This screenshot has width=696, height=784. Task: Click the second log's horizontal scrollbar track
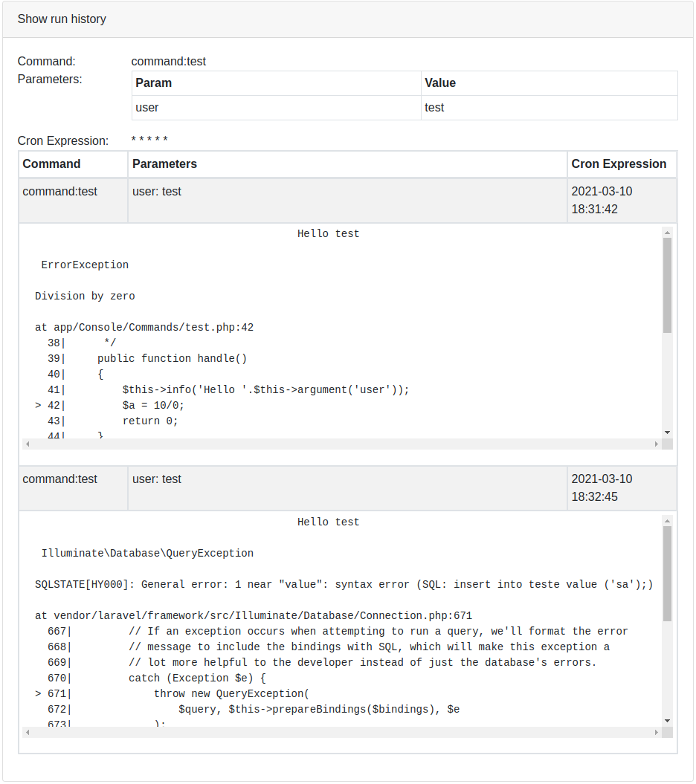(x=342, y=733)
